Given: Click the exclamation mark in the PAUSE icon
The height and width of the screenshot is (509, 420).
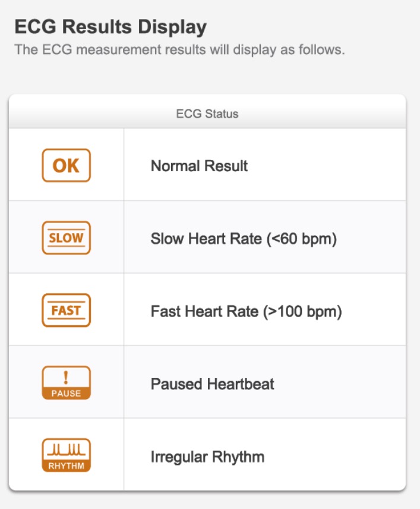Looking at the screenshot, I should 66,377.
